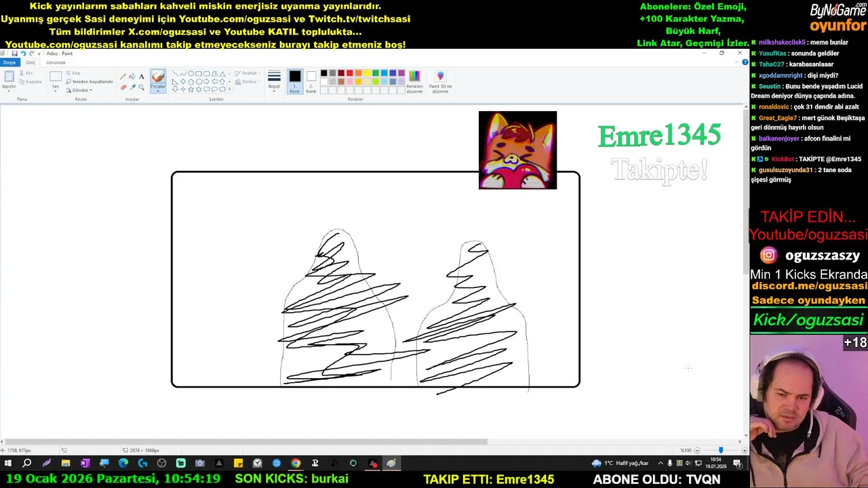The width and height of the screenshot is (868, 488).
Task: Click the zoom out minus button
Action: pyautogui.click(x=697, y=450)
